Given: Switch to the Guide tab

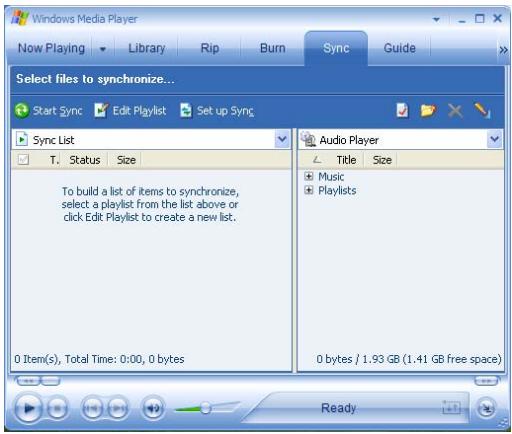Looking at the screenshot, I should coord(399,49).
